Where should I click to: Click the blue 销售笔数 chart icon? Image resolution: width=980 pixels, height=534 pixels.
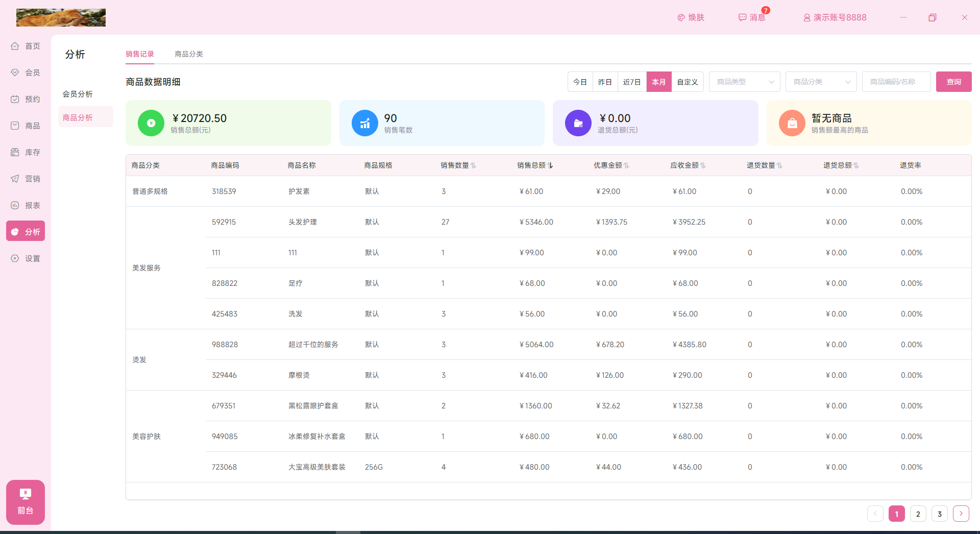[x=365, y=123]
